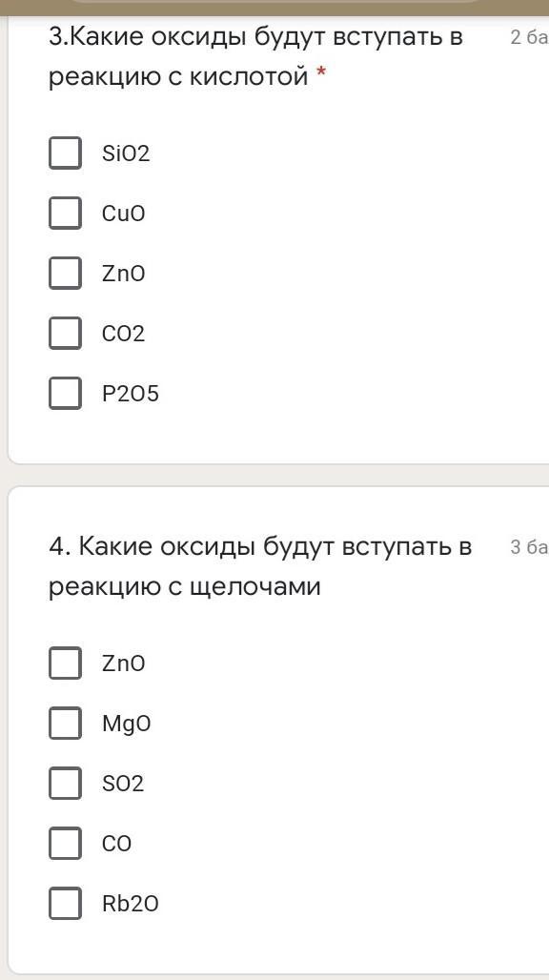This screenshot has height=980, width=549.
Task: Tick ZnO under the alkali question
Action: tap(65, 664)
